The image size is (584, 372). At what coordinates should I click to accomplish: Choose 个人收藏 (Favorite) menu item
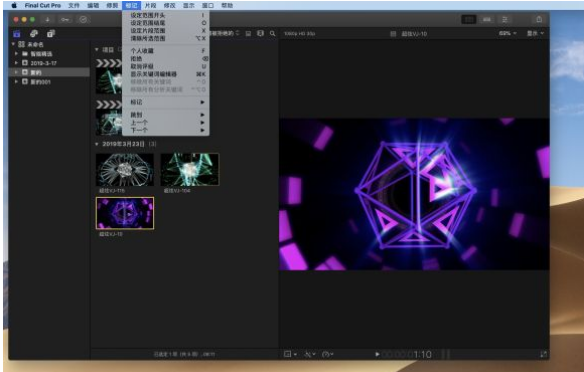pos(166,51)
